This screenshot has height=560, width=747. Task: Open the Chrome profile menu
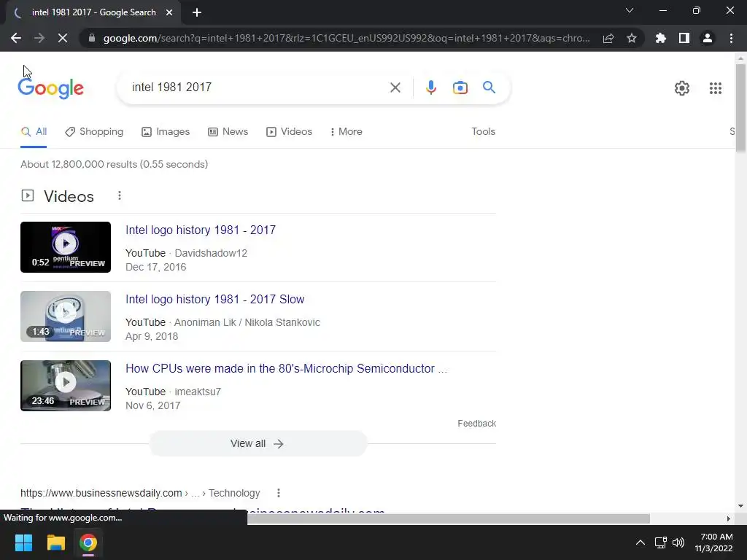(708, 38)
